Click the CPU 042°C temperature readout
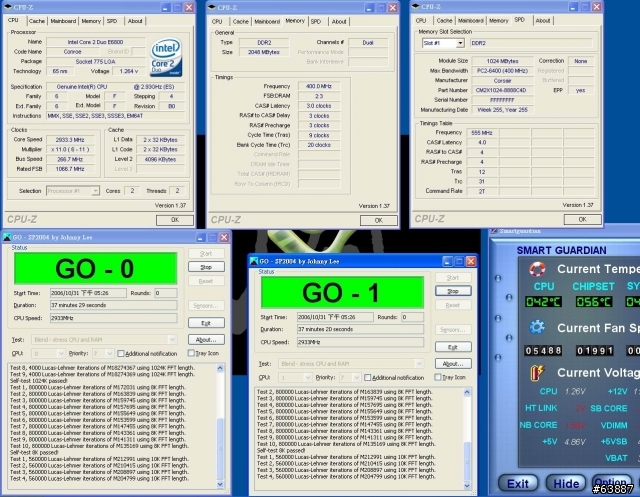640x497 pixels. [x=543, y=302]
